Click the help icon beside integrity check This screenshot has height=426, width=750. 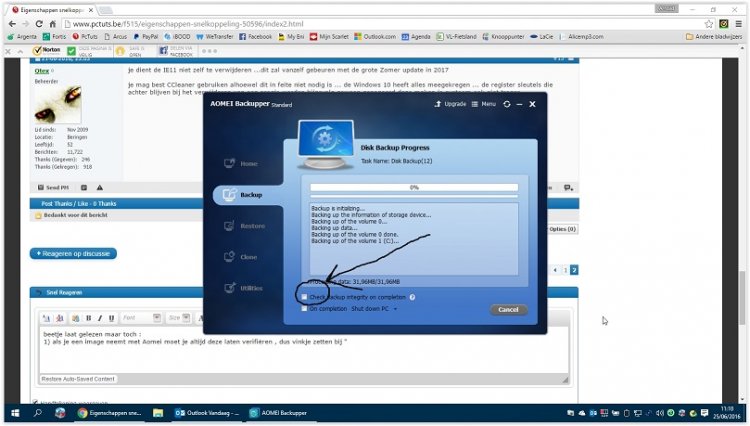[x=412, y=297]
